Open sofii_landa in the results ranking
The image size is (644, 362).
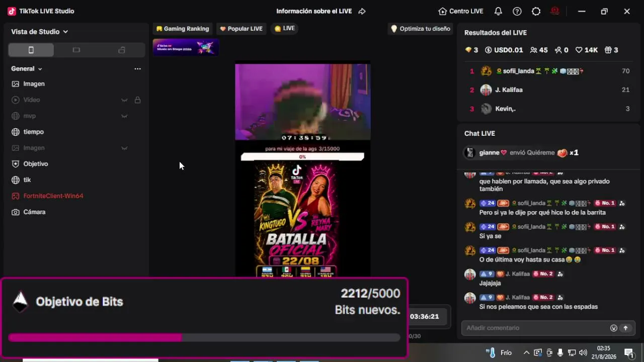tap(549, 71)
